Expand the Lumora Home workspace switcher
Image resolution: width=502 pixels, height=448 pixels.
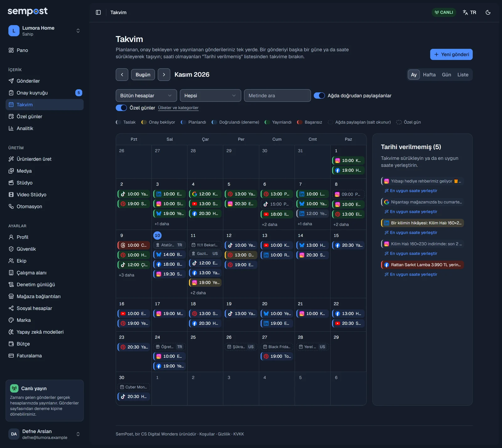point(45,31)
